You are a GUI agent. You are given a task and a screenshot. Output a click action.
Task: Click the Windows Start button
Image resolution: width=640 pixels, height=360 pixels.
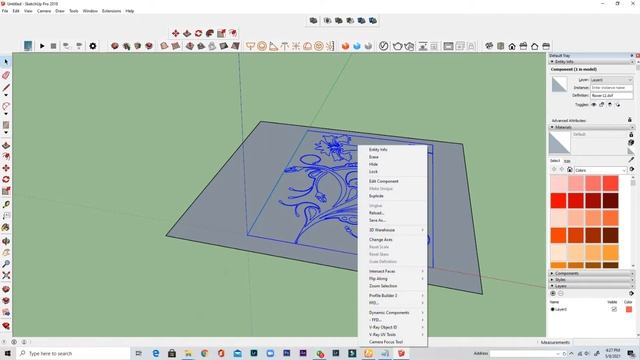click(7, 353)
